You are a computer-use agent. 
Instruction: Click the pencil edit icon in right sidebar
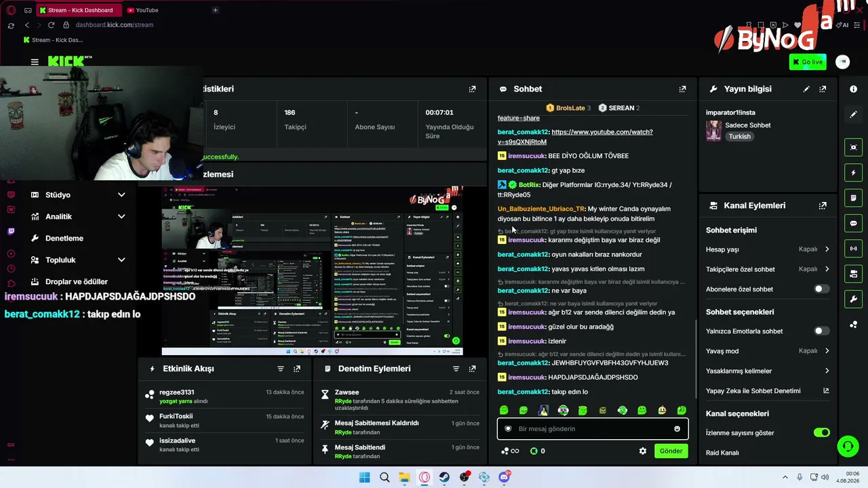pos(853,115)
